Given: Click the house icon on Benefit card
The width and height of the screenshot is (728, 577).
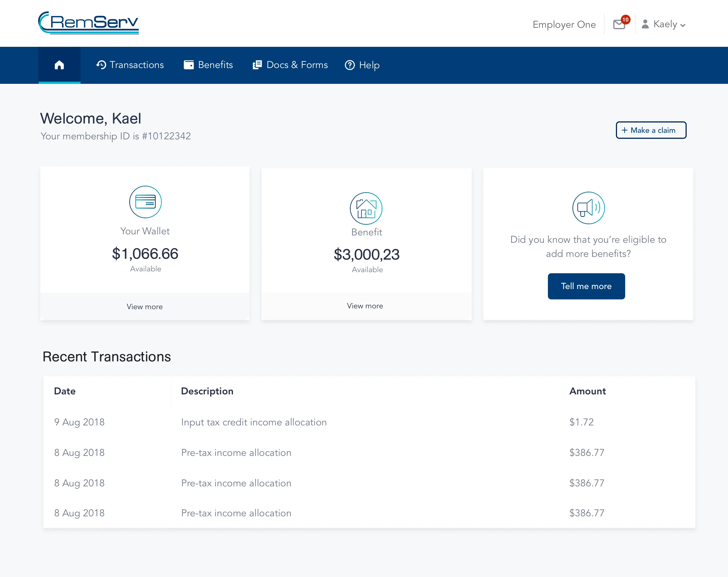Looking at the screenshot, I should [366, 208].
